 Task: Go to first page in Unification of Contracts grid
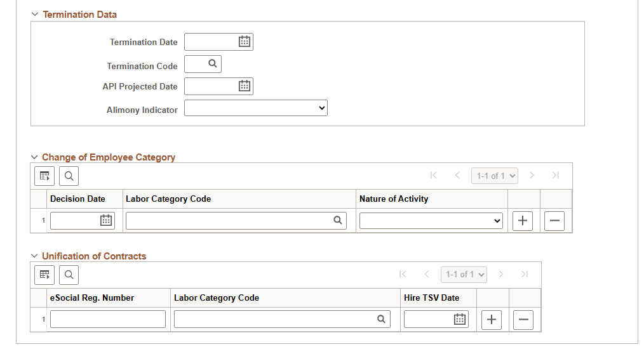tap(403, 275)
